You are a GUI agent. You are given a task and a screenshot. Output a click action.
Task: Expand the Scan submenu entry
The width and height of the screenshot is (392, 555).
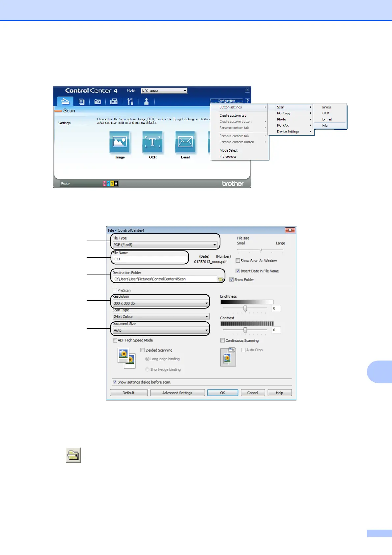290,107
